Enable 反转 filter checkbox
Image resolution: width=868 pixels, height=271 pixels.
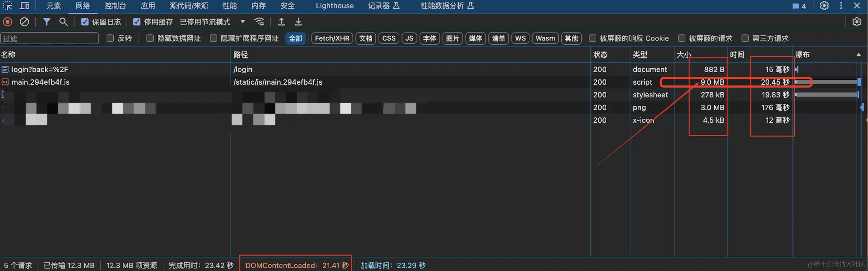pyautogui.click(x=110, y=38)
